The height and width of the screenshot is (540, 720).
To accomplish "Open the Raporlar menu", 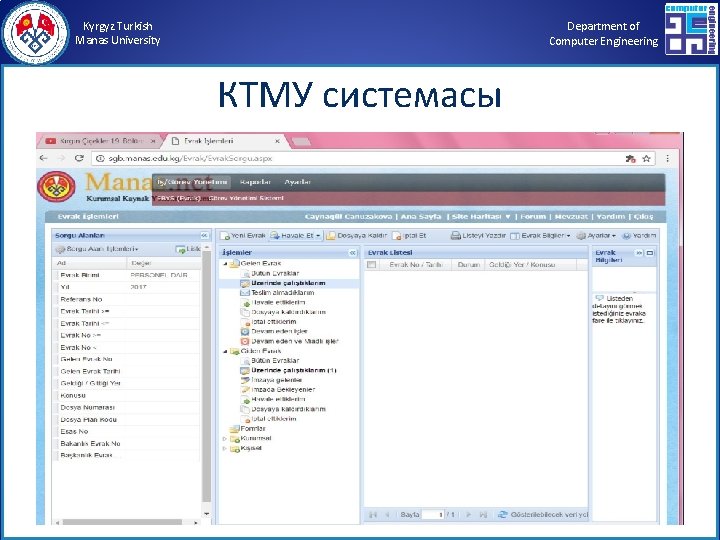I will (x=255, y=182).
